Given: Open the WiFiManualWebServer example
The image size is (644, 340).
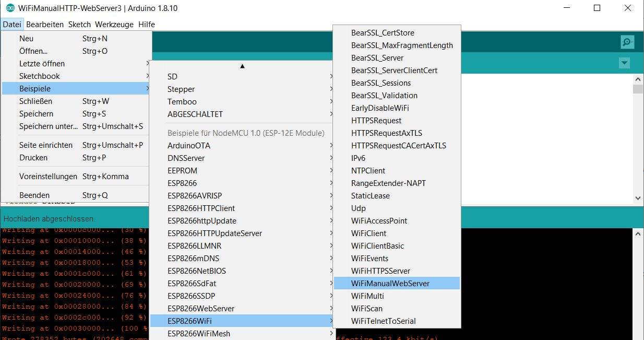Looking at the screenshot, I should 390,283.
